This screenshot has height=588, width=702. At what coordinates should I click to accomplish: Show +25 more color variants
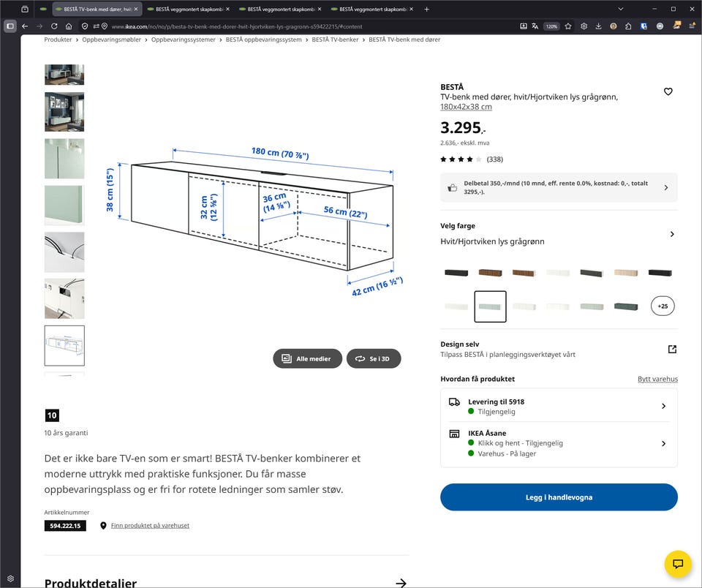pos(663,306)
